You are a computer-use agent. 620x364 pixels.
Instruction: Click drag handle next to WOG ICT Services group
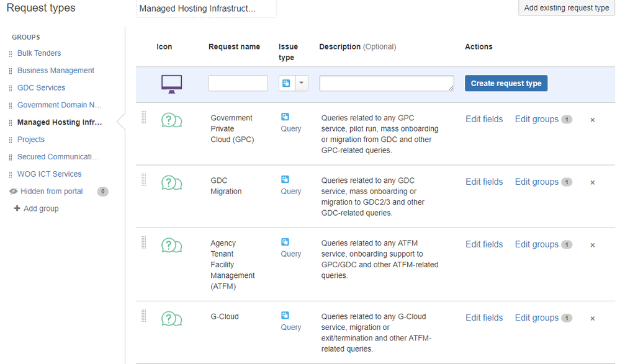click(11, 174)
